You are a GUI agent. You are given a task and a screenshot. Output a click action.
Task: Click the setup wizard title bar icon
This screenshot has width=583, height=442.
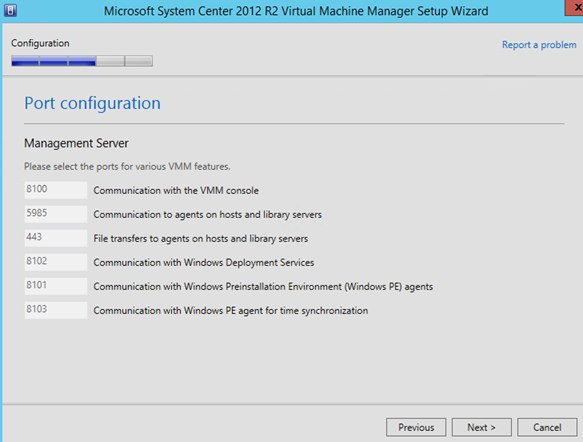click(10, 10)
